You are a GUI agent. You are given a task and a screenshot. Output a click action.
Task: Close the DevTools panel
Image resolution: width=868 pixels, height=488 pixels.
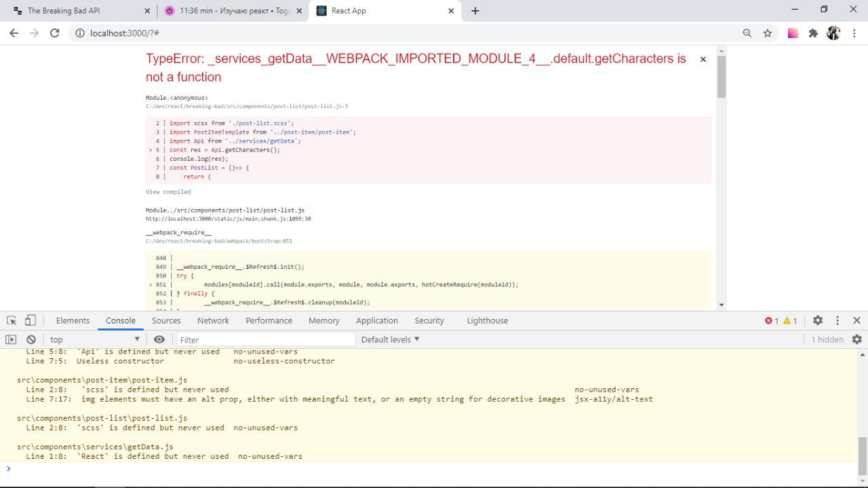click(x=856, y=320)
